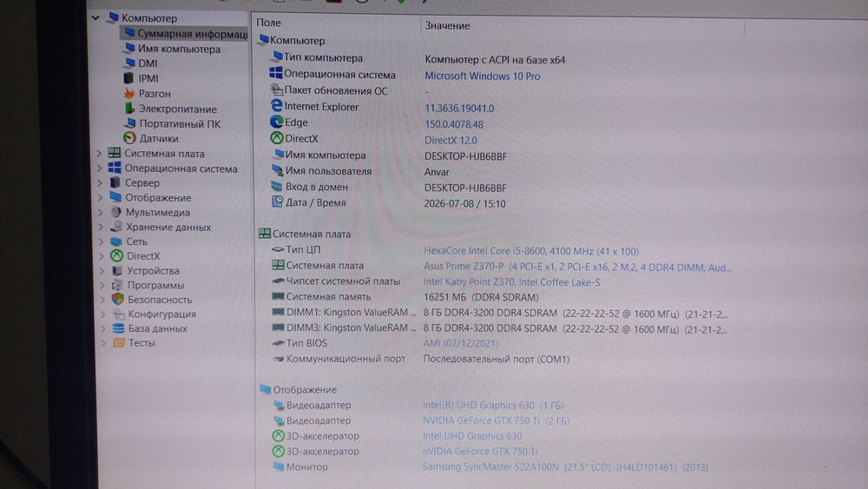Image resolution: width=868 pixels, height=489 pixels.
Task: Open Asus Prime Z370-P motherboard link
Action: pos(577,267)
